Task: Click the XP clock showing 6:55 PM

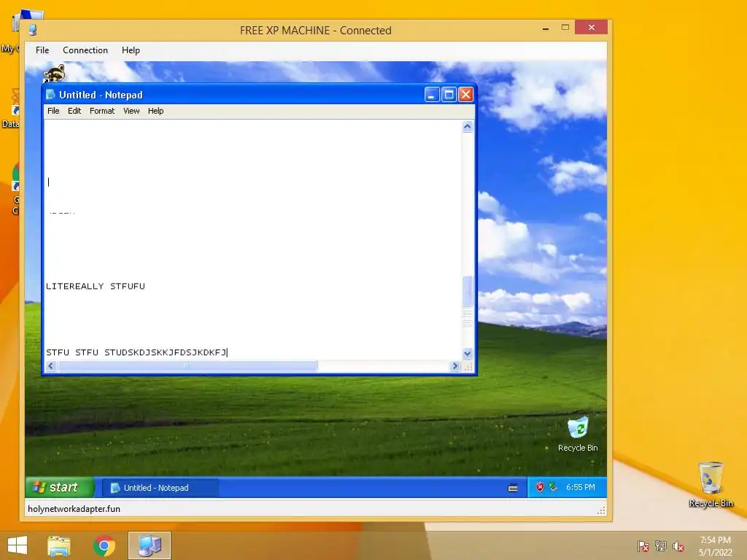Action: pyautogui.click(x=580, y=487)
